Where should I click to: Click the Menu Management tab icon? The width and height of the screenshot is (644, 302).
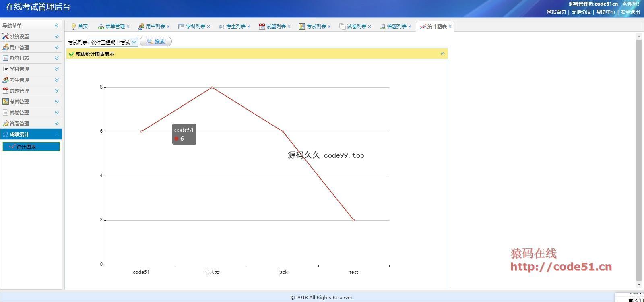101,27
